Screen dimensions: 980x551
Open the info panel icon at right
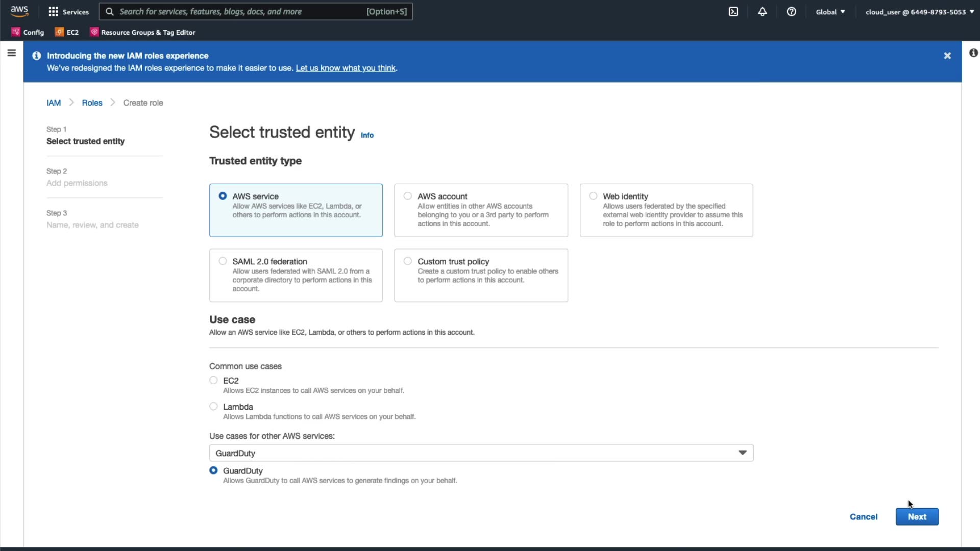[x=973, y=53]
